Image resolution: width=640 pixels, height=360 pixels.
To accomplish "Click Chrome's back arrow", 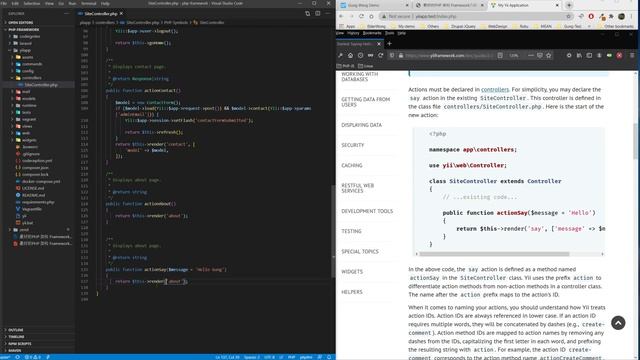I will pos(341,16).
